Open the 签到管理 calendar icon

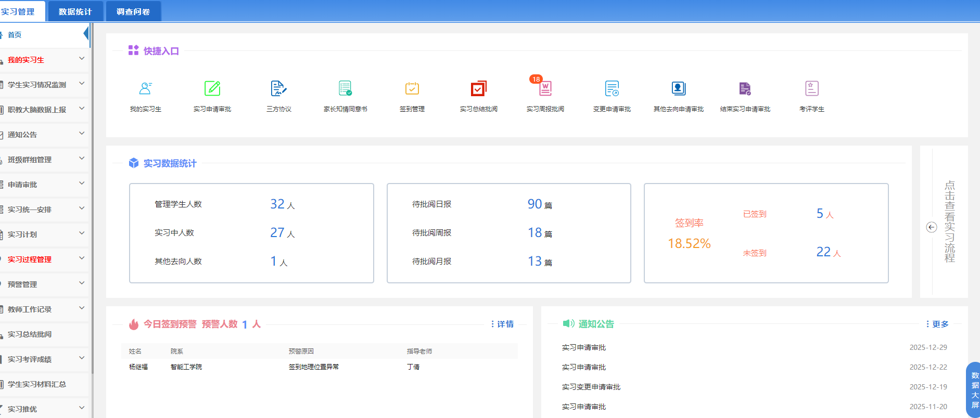tap(412, 89)
